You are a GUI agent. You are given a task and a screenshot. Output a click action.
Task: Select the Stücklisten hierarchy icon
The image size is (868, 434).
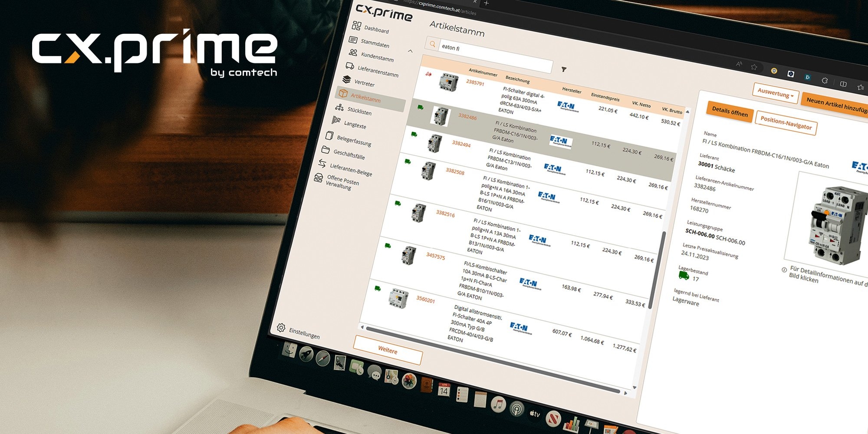(x=339, y=107)
